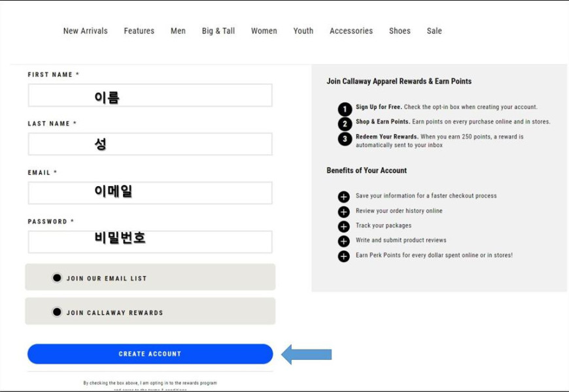Select the Password input field
The height and width of the screenshot is (392, 569).
[150, 242]
